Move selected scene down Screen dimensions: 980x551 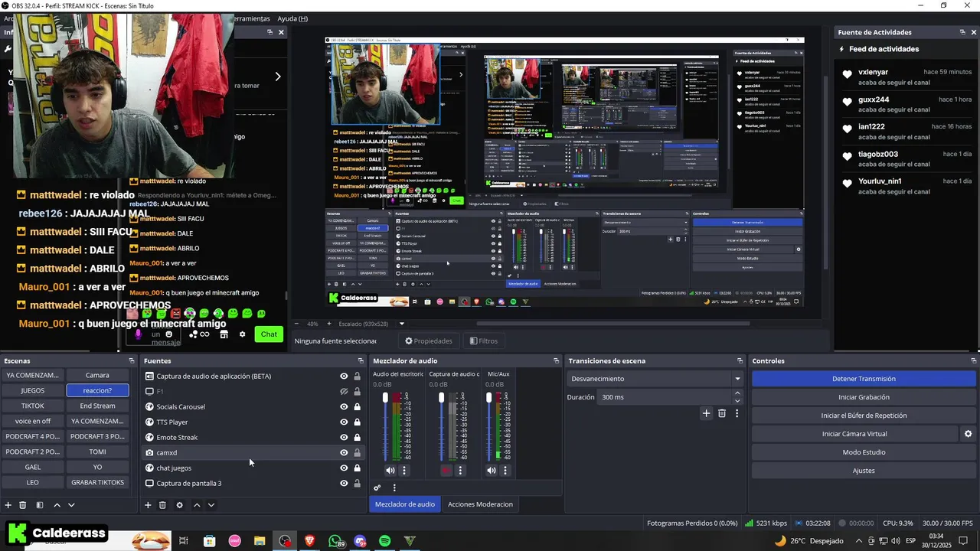71,505
